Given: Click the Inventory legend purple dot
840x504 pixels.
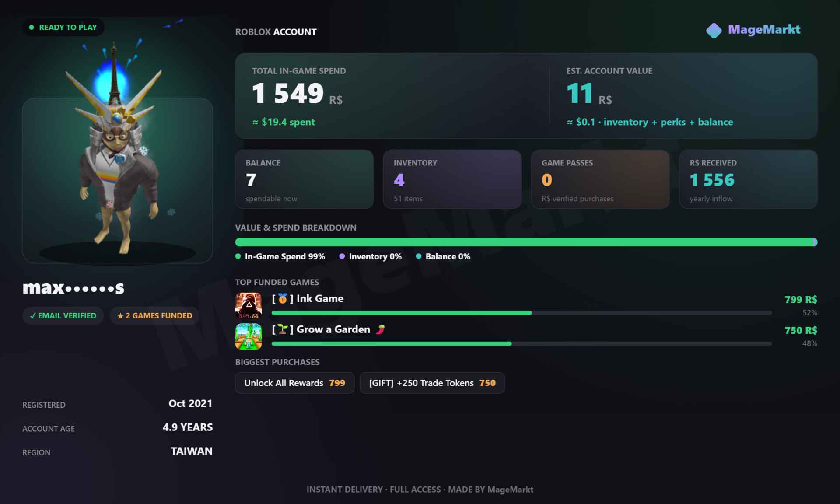Looking at the screenshot, I should pyautogui.click(x=342, y=256).
